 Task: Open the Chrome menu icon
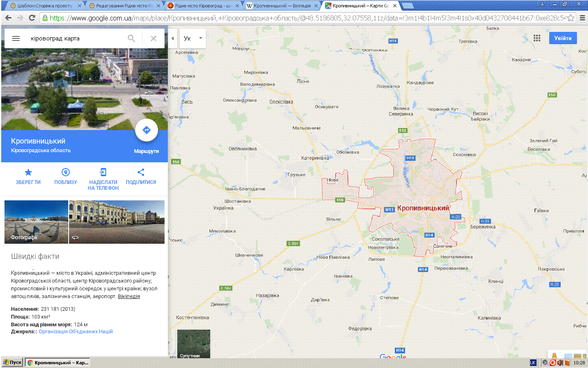[583, 18]
